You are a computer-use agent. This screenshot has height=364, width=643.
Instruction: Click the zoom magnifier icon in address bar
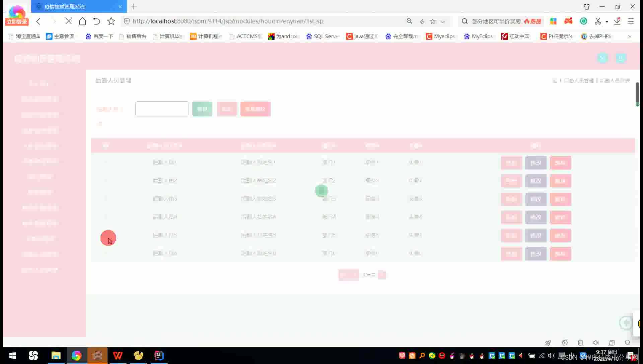pyautogui.click(x=409, y=21)
